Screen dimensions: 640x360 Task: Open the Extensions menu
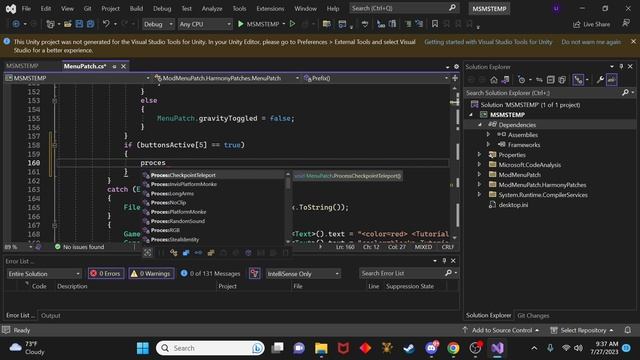[270, 8]
